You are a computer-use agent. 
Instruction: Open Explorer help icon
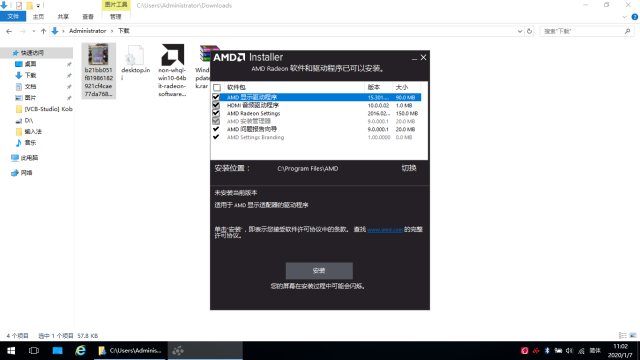click(635, 17)
